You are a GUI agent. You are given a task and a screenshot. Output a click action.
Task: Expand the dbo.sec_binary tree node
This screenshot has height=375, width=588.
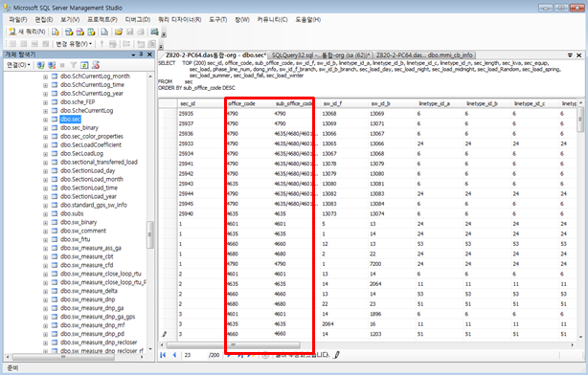pyautogui.click(x=45, y=128)
